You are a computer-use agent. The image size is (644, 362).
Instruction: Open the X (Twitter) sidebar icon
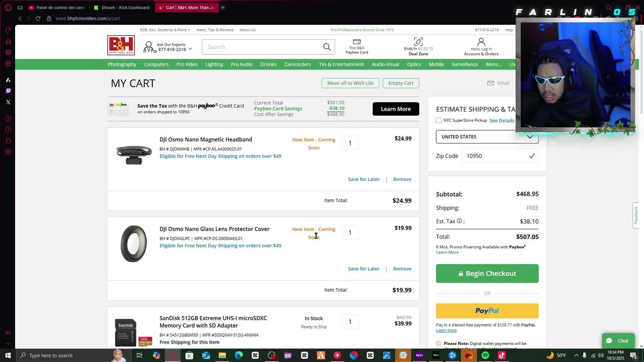pyautogui.click(x=8, y=102)
